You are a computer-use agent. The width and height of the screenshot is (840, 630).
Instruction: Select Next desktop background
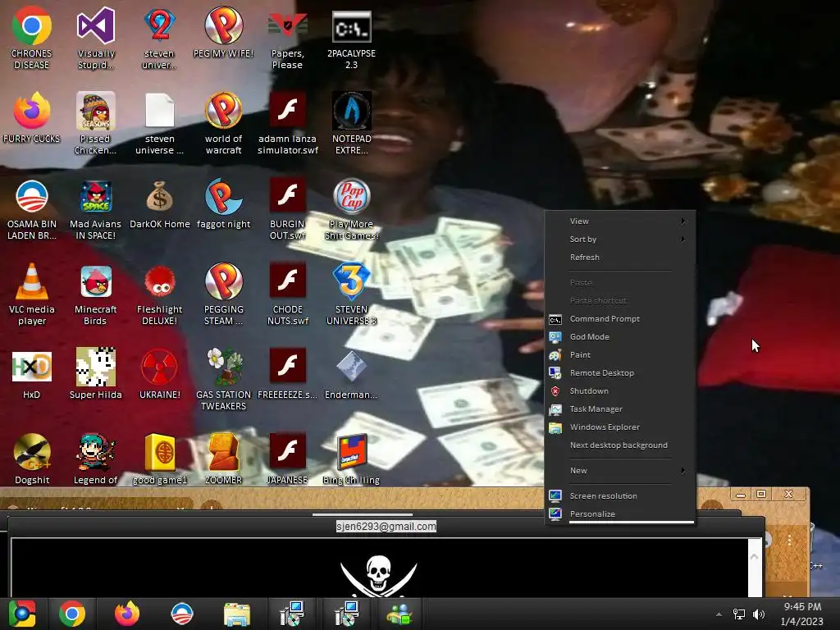(620, 445)
